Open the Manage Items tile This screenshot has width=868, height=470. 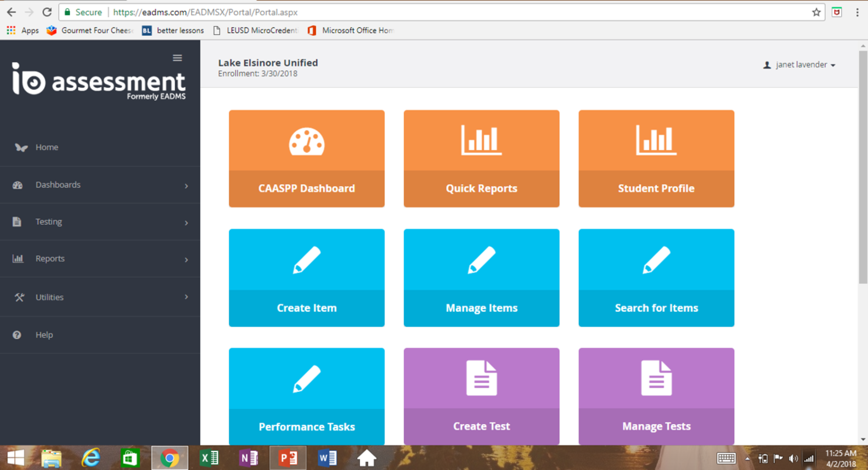[481, 278]
